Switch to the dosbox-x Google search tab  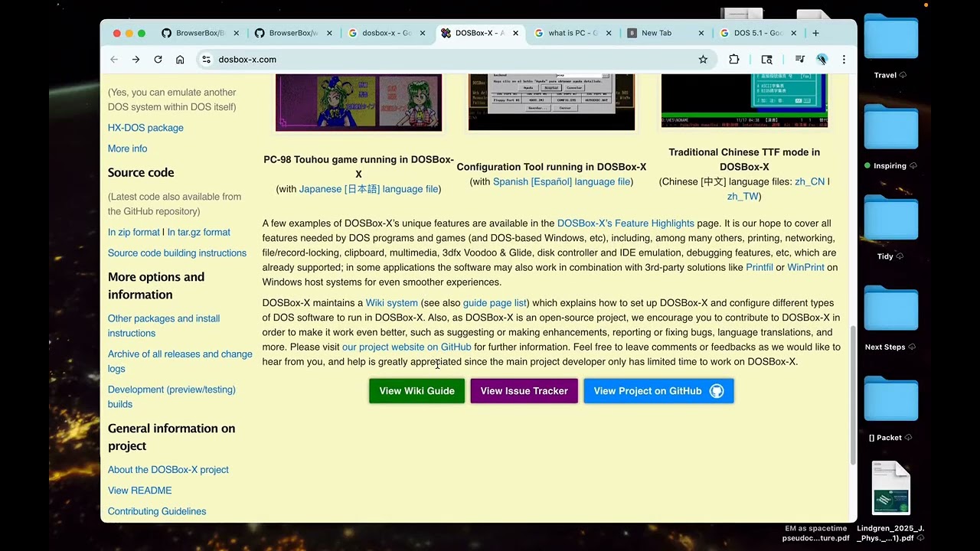pos(387,33)
